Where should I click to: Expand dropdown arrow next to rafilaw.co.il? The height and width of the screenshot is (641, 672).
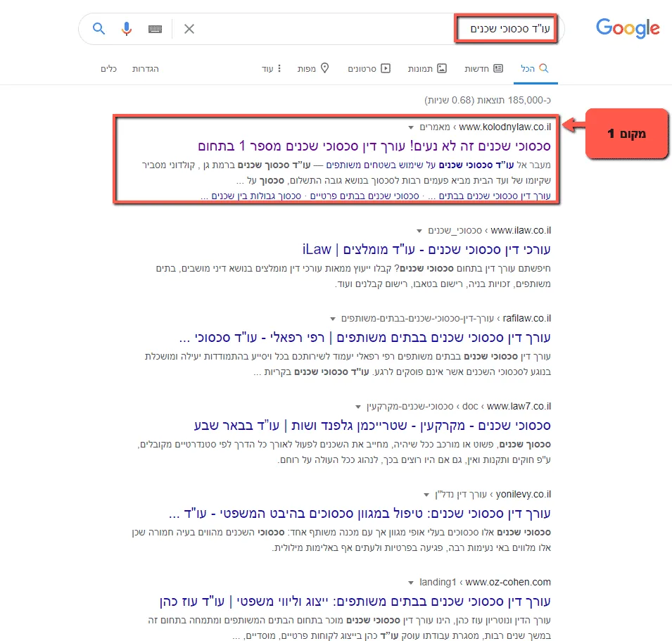pyautogui.click(x=333, y=319)
